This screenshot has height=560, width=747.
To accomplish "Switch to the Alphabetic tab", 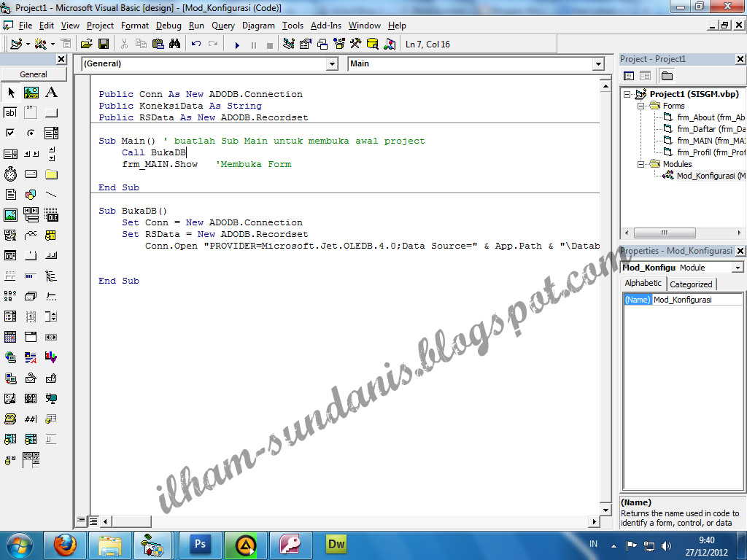I will [643, 283].
